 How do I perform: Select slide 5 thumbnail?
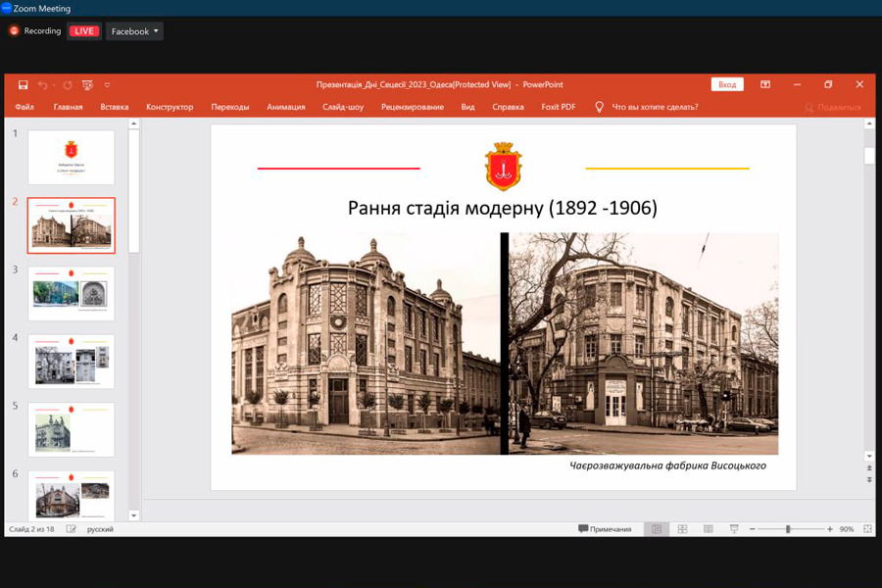click(72, 430)
